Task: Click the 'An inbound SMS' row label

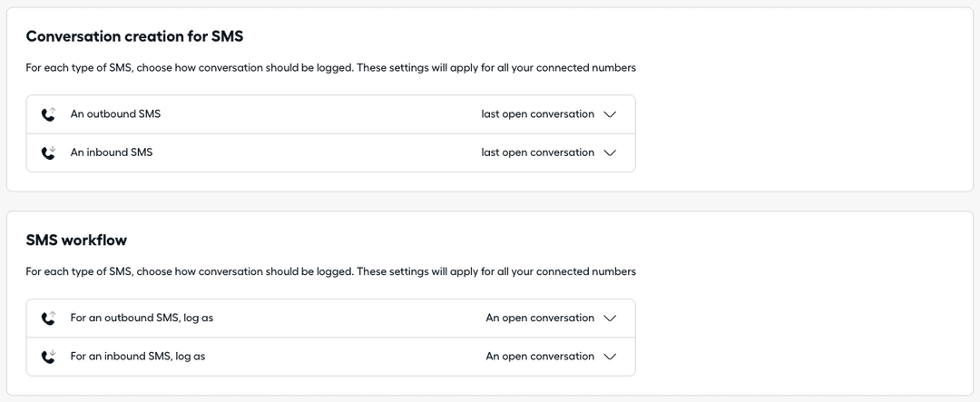Action: coord(112,152)
